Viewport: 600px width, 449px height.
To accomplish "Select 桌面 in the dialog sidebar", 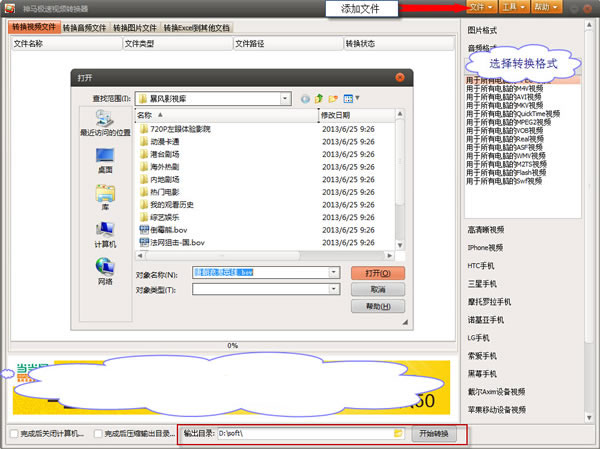I will click(x=105, y=161).
